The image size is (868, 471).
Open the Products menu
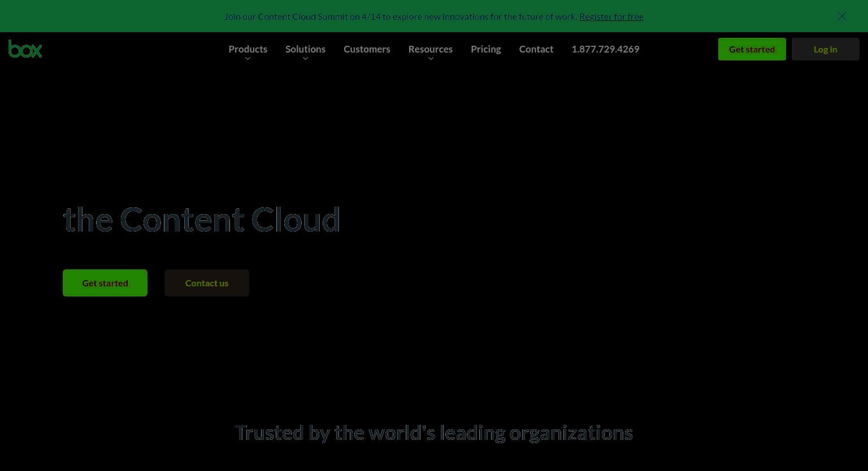[x=248, y=49]
